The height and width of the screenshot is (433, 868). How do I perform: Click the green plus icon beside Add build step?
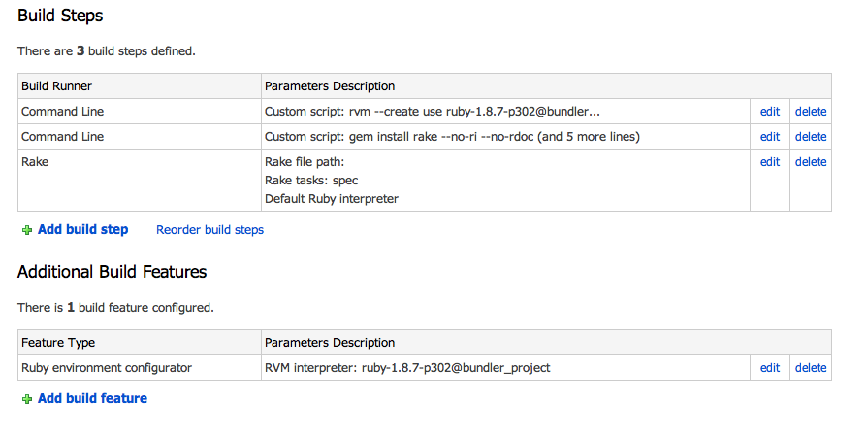tap(26, 230)
